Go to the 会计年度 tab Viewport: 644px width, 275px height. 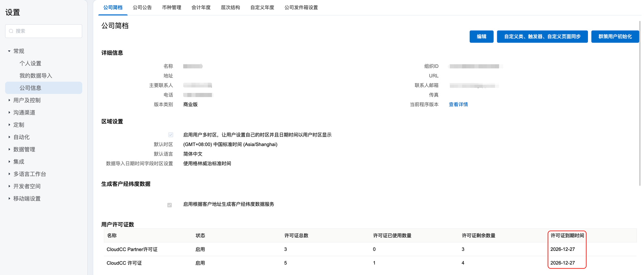201,7
